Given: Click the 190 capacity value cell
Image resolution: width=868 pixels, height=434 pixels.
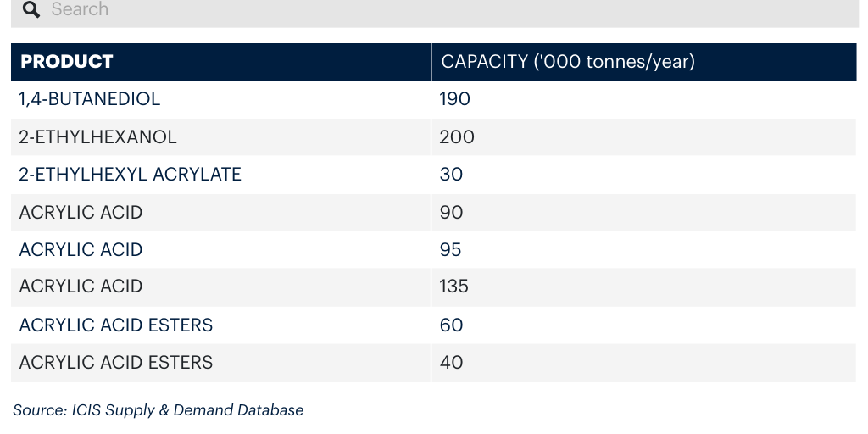Looking at the screenshot, I should [x=644, y=99].
